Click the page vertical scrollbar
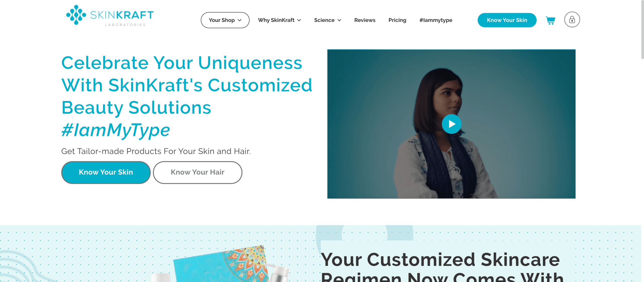This screenshot has height=282, width=644. [642, 30]
